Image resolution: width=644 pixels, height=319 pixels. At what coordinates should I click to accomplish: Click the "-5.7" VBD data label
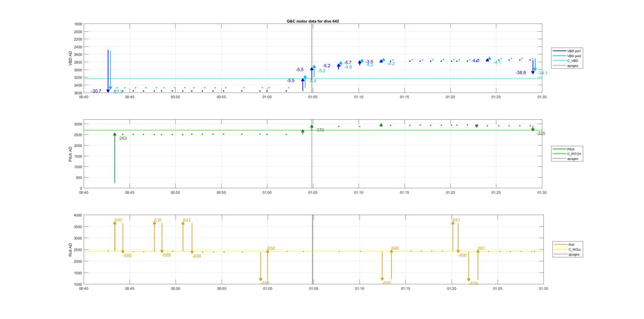347,63
